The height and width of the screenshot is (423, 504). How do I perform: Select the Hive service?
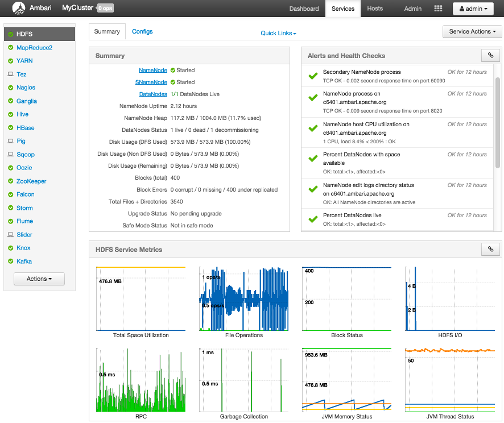click(23, 114)
